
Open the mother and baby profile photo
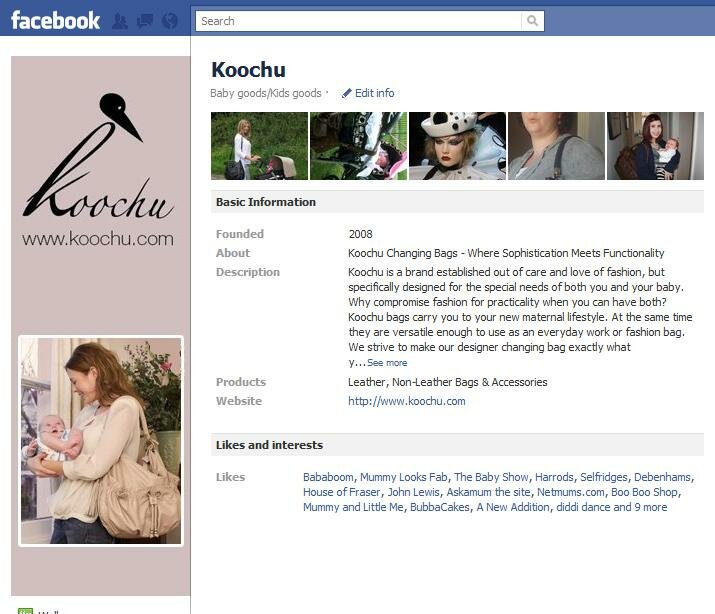click(101, 441)
